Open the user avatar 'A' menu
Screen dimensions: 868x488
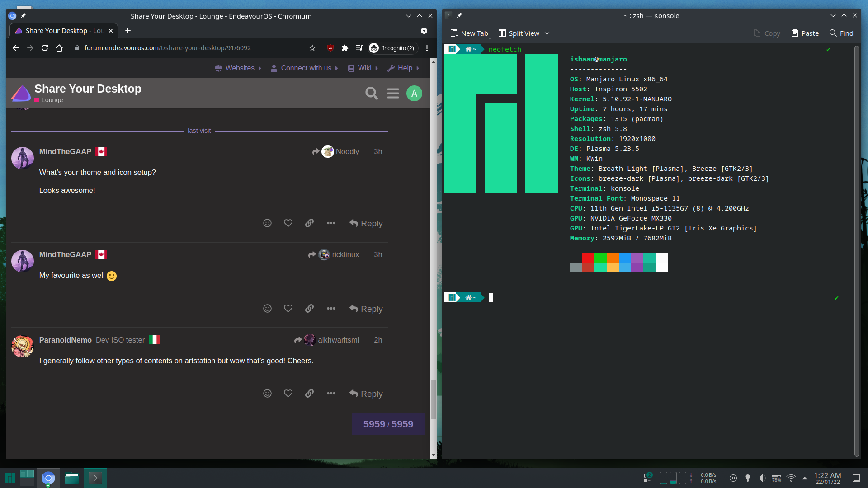pos(414,94)
